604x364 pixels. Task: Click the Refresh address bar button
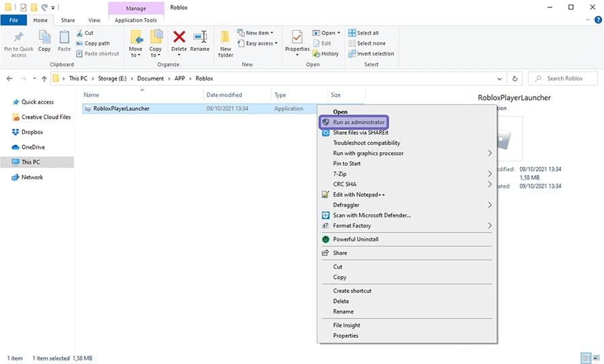515,78
